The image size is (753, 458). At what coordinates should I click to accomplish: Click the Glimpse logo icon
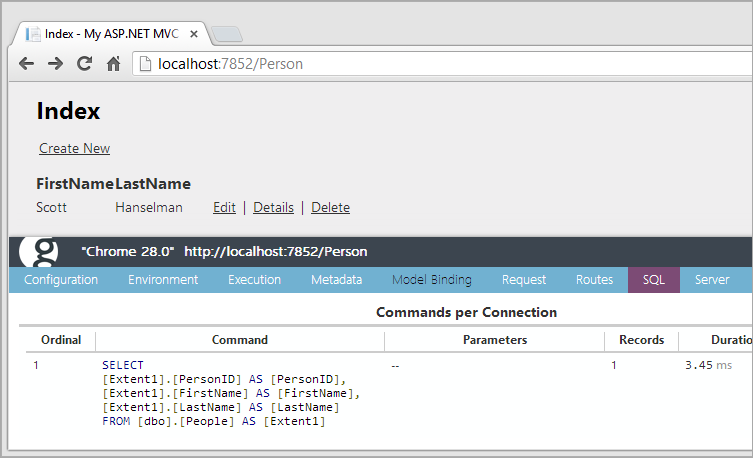tap(39, 252)
